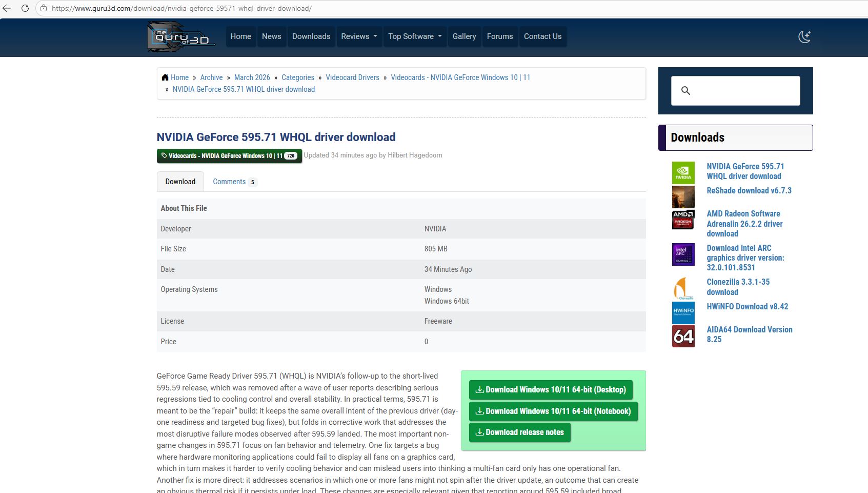868x493 pixels.
Task: Open the AIDA64 thumbnail icon
Action: click(x=683, y=336)
